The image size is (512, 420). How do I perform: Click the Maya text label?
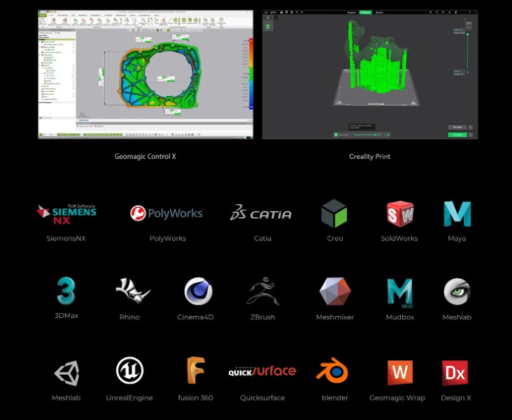(456, 238)
